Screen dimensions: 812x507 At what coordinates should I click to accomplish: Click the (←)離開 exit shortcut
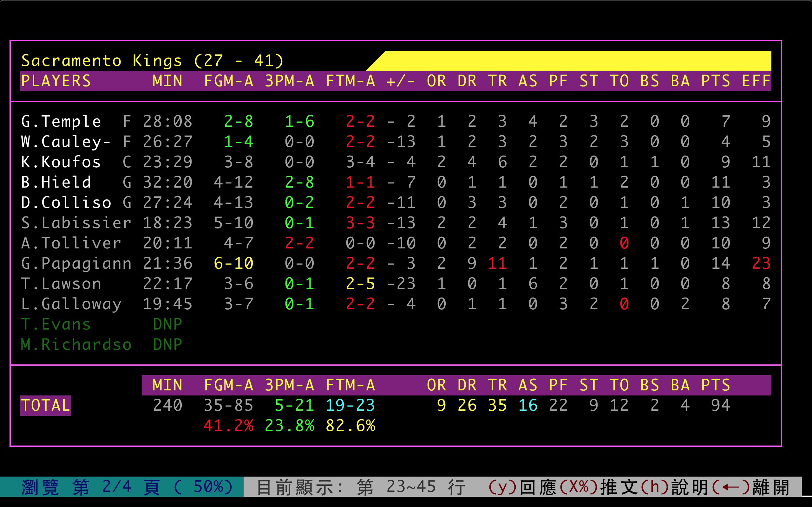(x=751, y=487)
